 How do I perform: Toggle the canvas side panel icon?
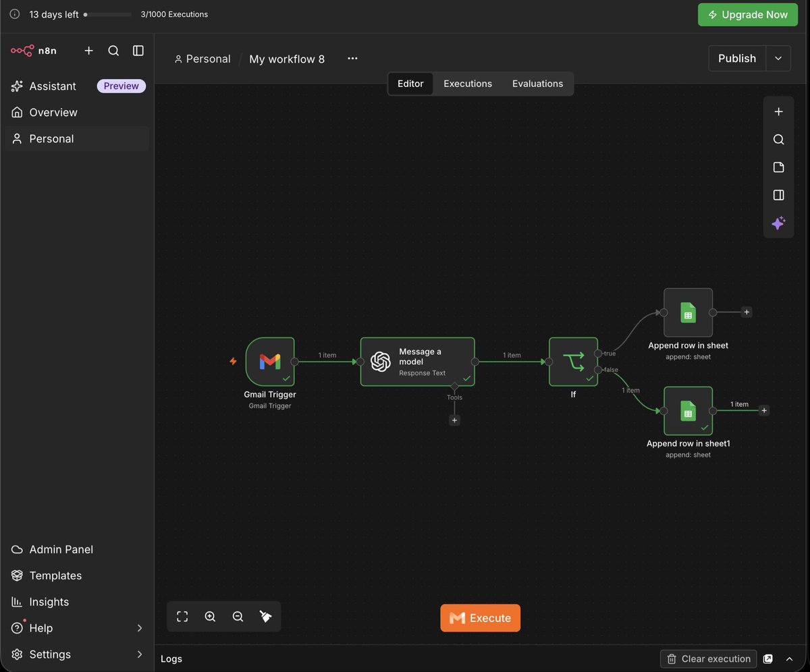click(778, 195)
